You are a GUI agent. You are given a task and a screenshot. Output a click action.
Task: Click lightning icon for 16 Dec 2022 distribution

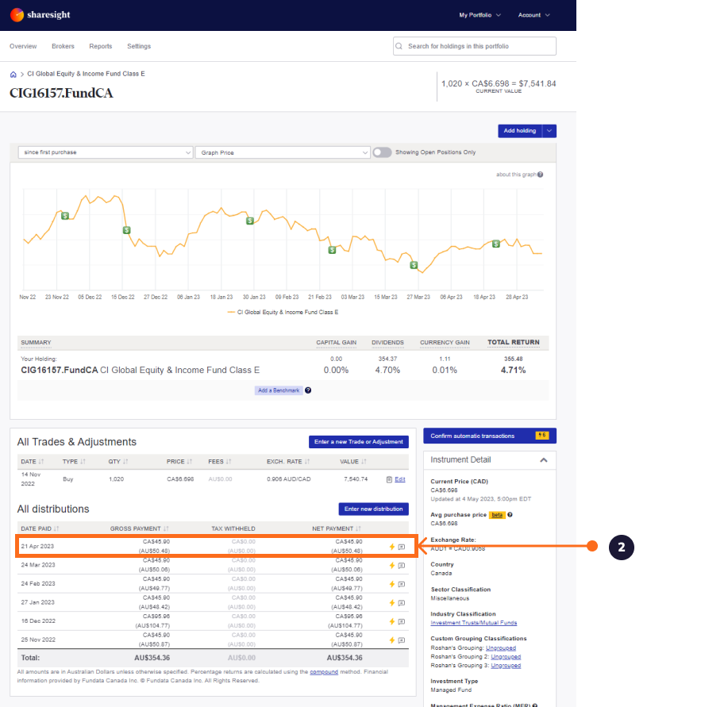coord(392,621)
